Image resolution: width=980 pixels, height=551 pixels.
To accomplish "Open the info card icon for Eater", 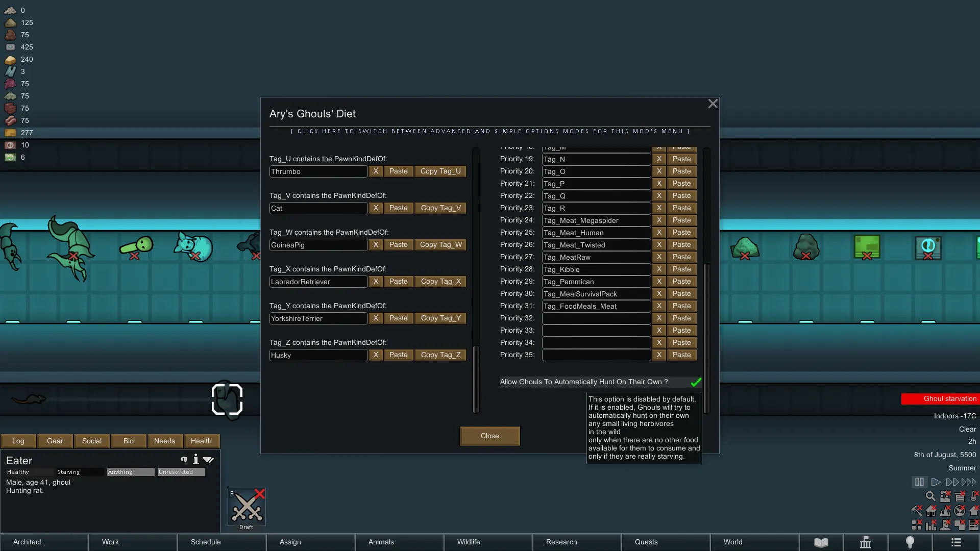I will (x=195, y=460).
